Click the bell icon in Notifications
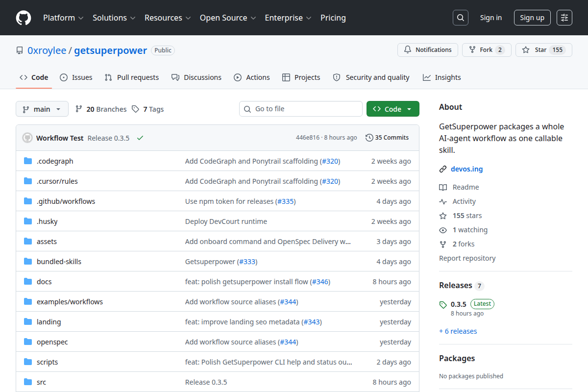 coord(408,50)
